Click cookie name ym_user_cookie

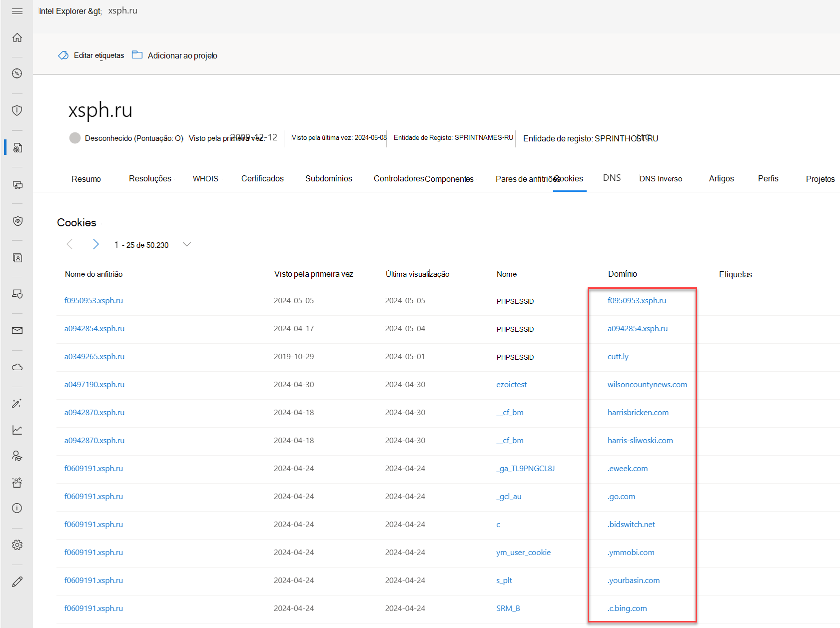524,553
